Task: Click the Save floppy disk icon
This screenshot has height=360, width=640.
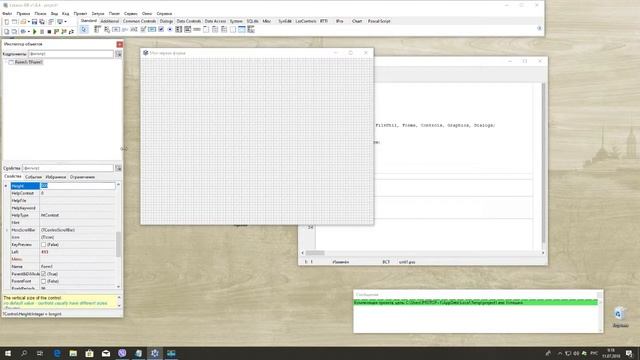Action: [34, 22]
